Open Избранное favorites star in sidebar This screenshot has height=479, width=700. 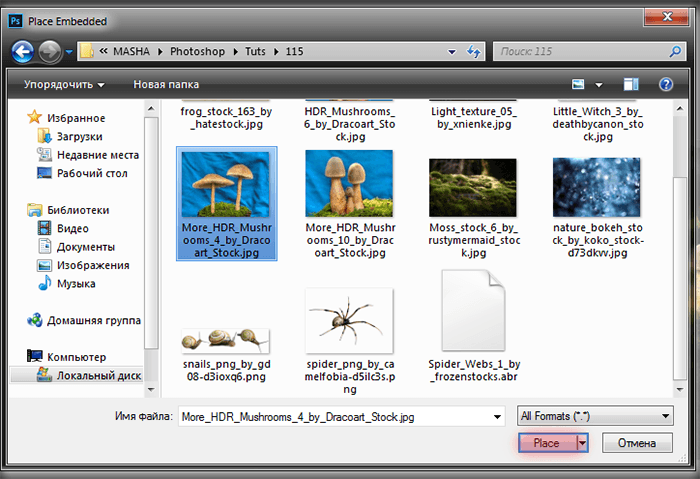pyautogui.click(x=35, y=118)
